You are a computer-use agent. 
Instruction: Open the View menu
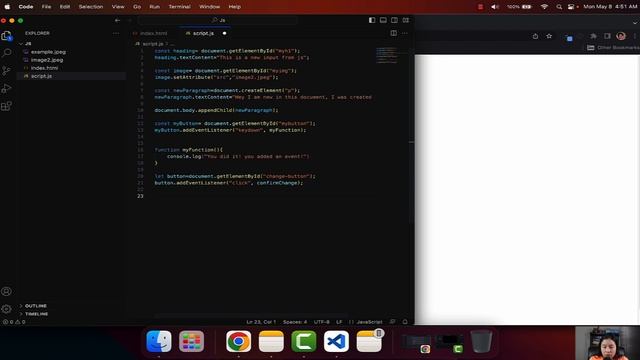pos(118,7)
